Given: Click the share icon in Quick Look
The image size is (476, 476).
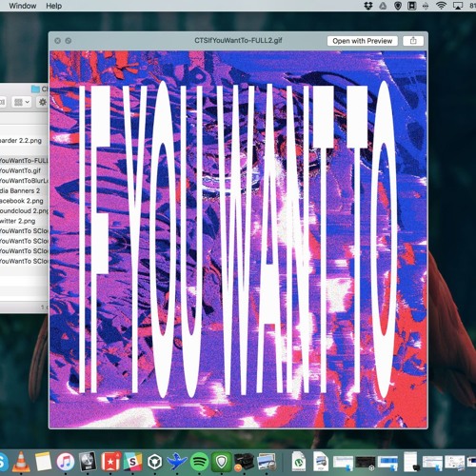Looking at the screenshot, I should coord(413,41).
